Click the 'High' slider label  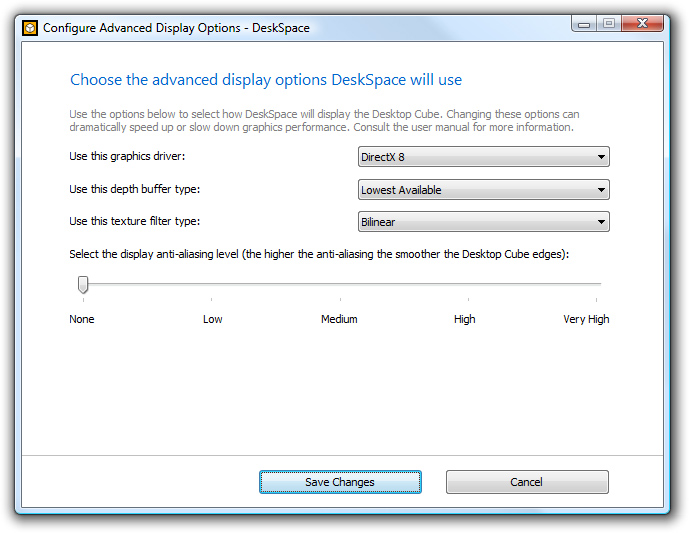click(x=464, y=319)
